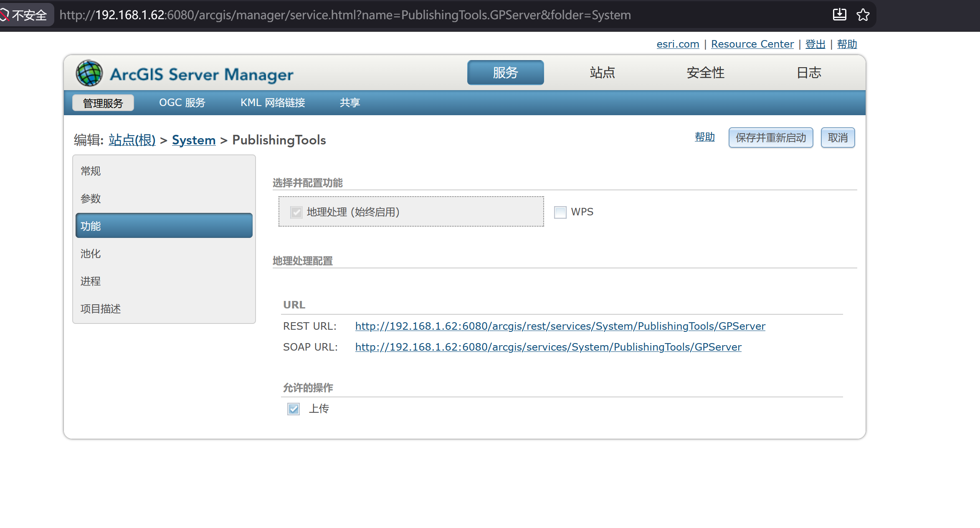The height and width of the screenshot is (528, 980).
Task: Click the WPS label text
Action: (x=582, y=212)
